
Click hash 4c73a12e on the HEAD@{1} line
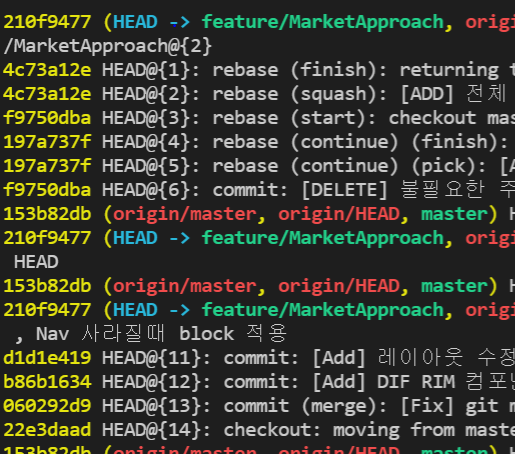tap(47, 70)
